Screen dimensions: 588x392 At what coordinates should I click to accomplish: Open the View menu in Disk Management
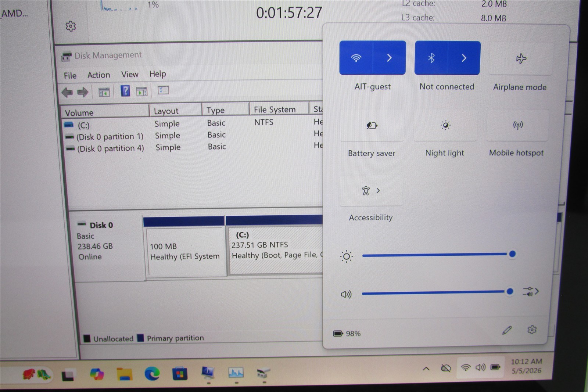click(x=130, y=74)
